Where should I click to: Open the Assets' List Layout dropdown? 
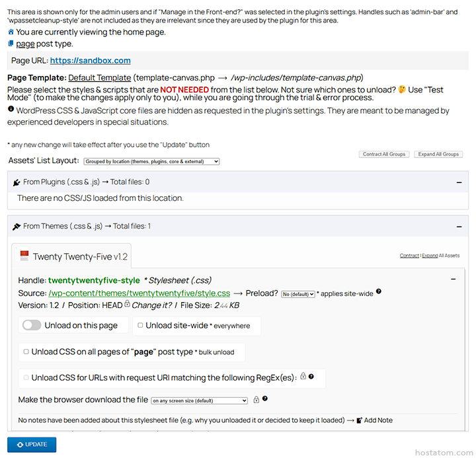151,161
